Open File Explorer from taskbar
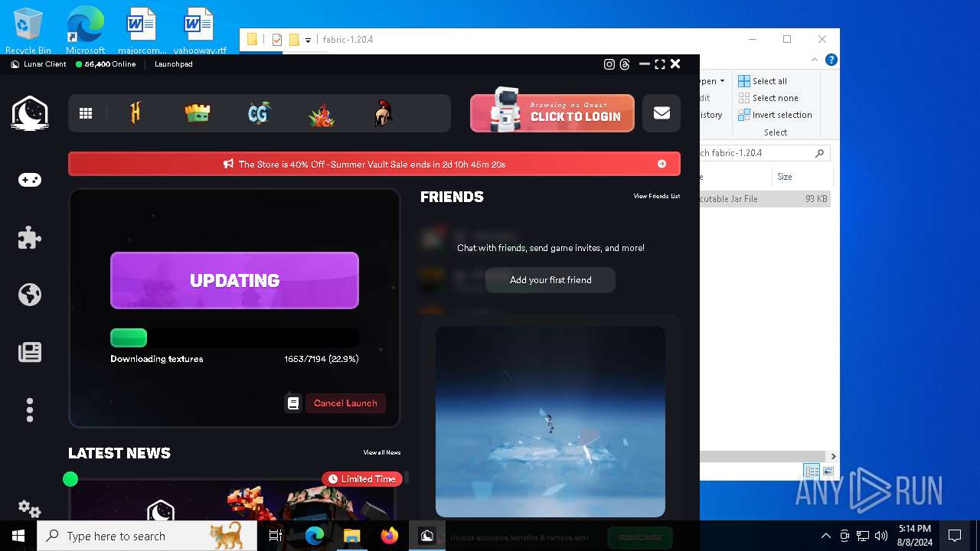The image size is (980, 551). click(x=351, y=536)
